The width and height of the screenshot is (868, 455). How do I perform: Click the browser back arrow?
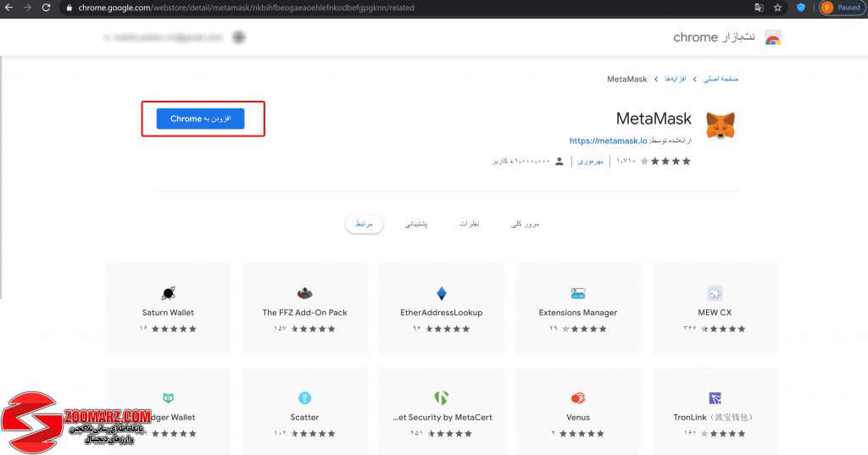8,8
